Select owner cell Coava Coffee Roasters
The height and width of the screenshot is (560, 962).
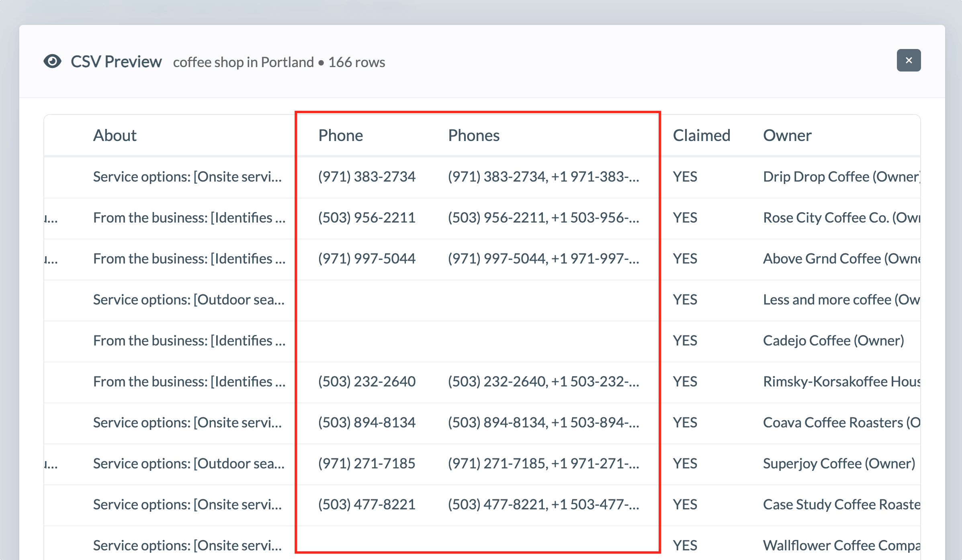pos(841,423)
